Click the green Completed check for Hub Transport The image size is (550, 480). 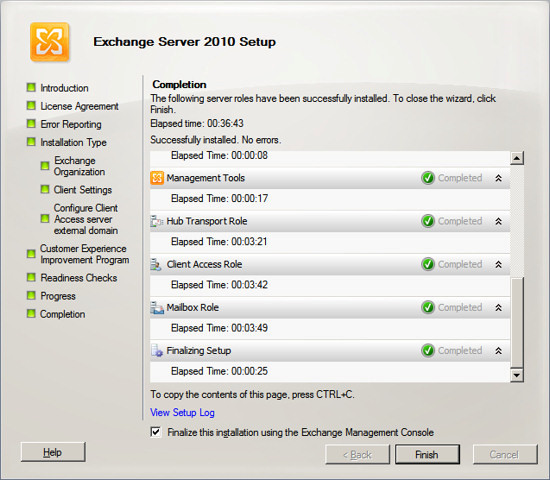tap(428, 221)
